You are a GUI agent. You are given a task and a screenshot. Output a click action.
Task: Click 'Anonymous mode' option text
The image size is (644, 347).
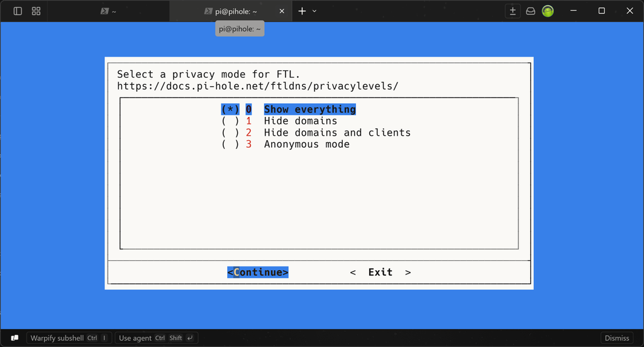(307, 144)
